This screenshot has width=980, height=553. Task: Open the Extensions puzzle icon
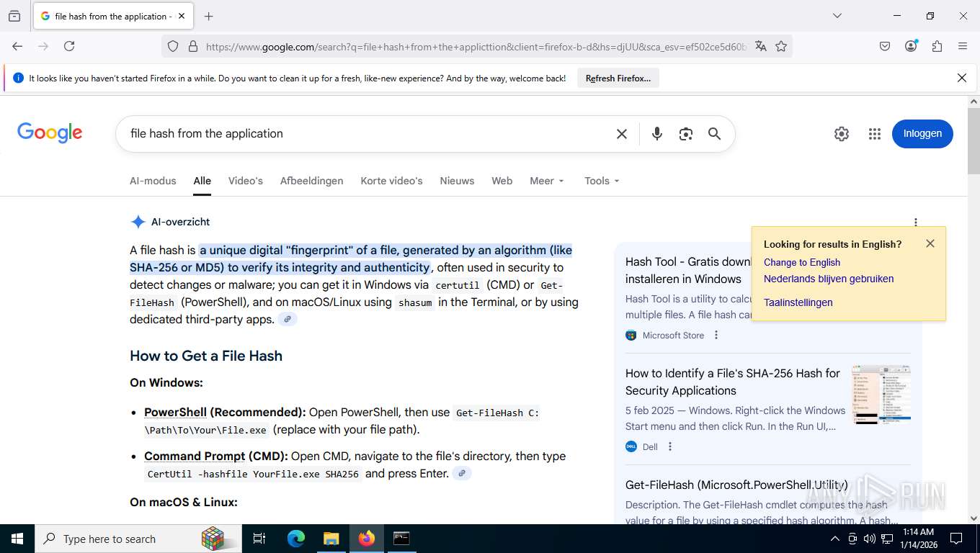point(937,46)
